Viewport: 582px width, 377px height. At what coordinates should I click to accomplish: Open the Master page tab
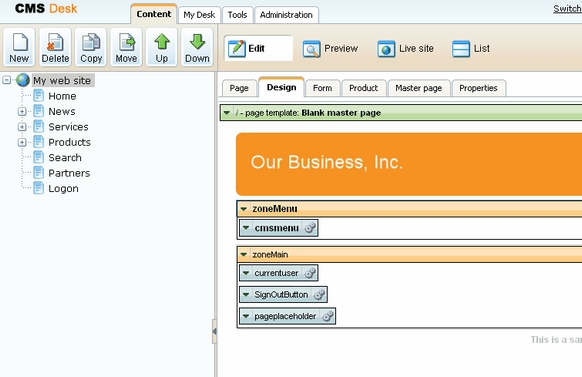419,88
